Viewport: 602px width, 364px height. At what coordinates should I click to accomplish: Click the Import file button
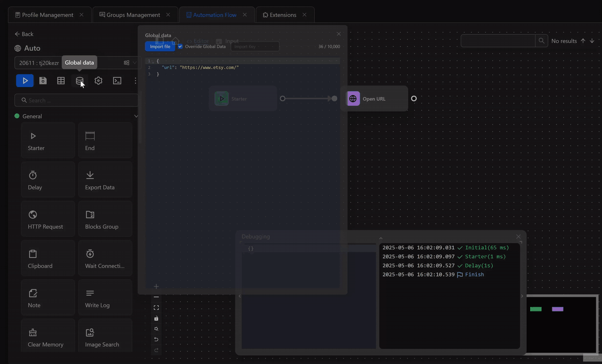tap(160, 47)
